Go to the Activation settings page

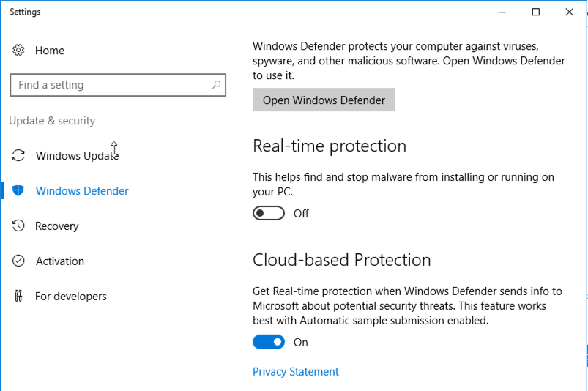coord(60,261)
